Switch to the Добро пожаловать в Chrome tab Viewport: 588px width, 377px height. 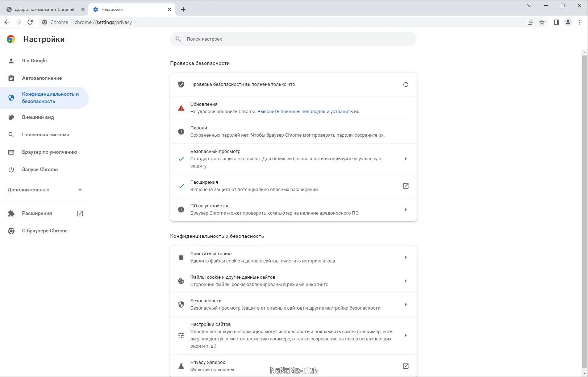pyautogui.click(x=44, y=9)
